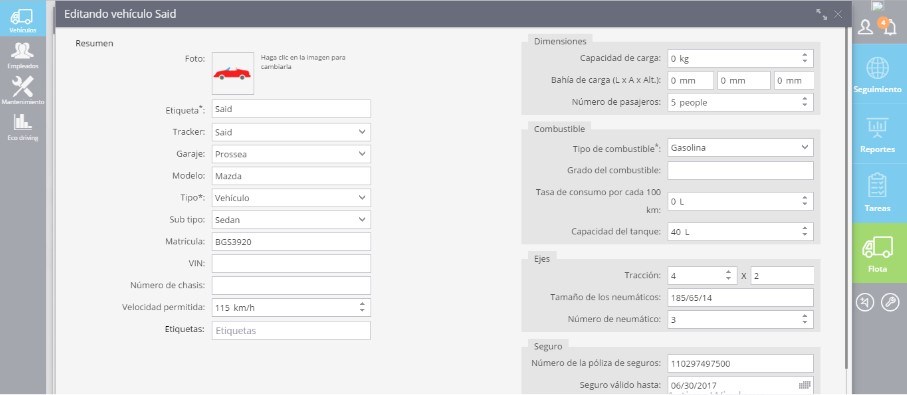Expand the Garaje dropdown showing Prossea
Screen dimensions: 907x395
pos(291,154)
